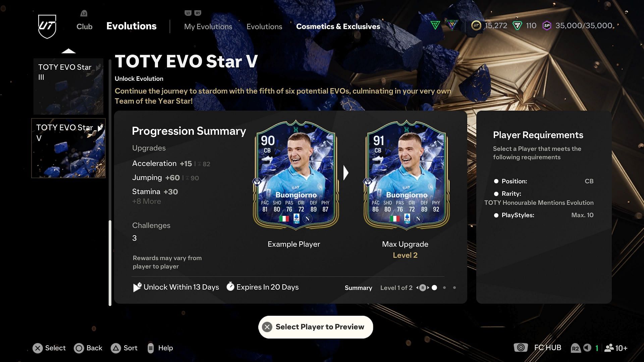
Task: Open the My Evolutions tab
Action: 208,26
